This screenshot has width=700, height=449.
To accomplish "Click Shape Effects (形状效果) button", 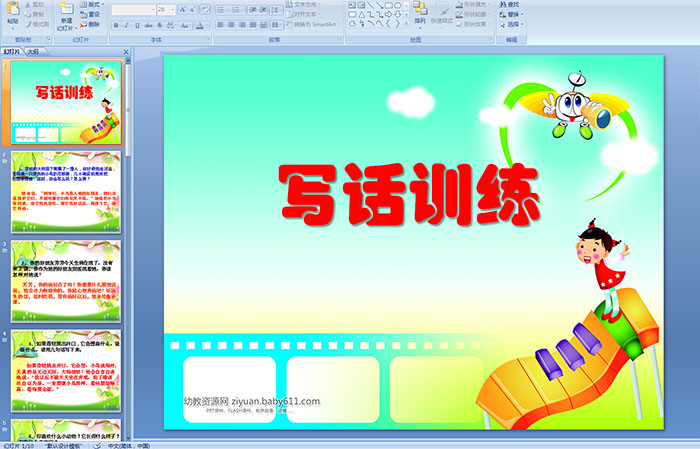I will tap(474, 24).
